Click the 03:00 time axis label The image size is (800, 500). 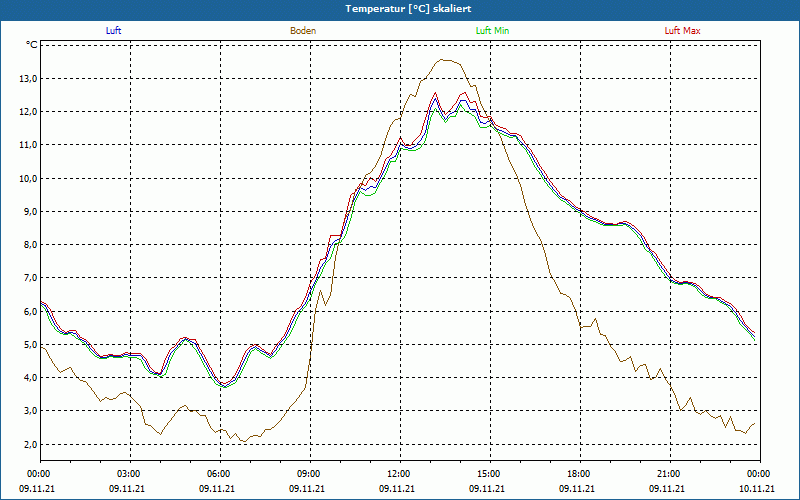[130, 474]
